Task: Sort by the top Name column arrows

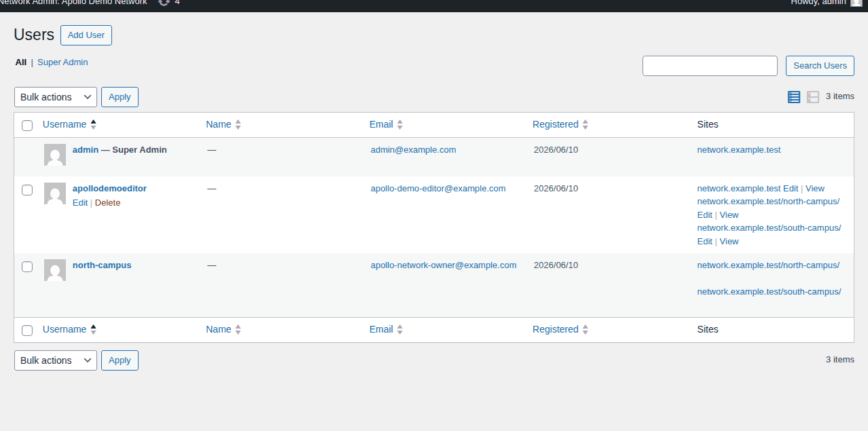Action: click(x=238, y=124)
